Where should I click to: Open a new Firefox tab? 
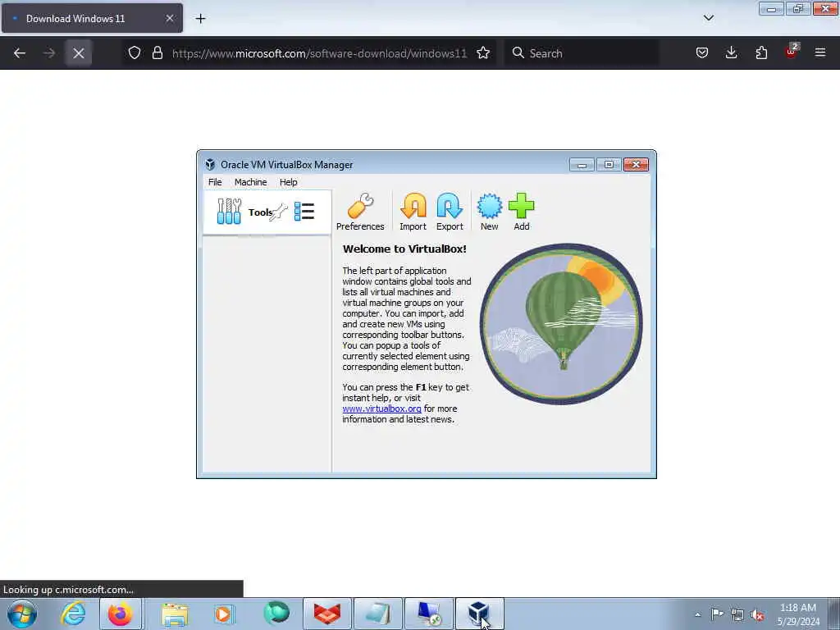[200, 19]
